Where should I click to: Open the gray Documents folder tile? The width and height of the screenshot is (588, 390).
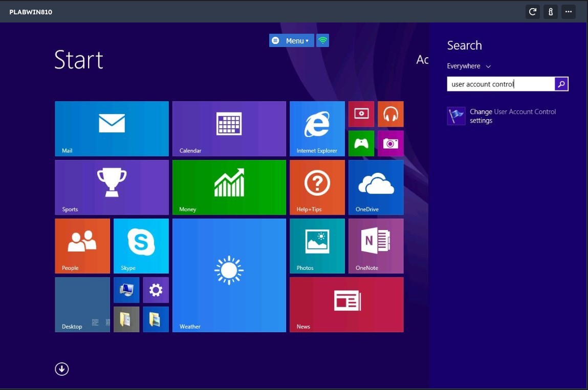126,319
